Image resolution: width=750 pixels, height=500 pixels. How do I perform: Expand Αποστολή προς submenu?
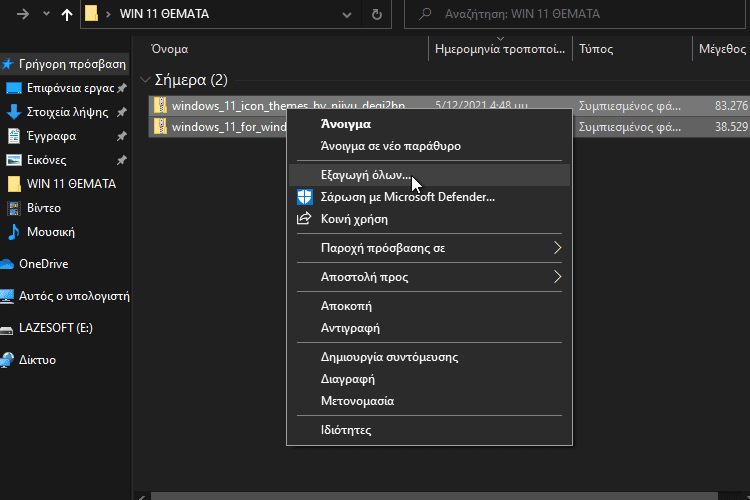(x=430, y=277)
